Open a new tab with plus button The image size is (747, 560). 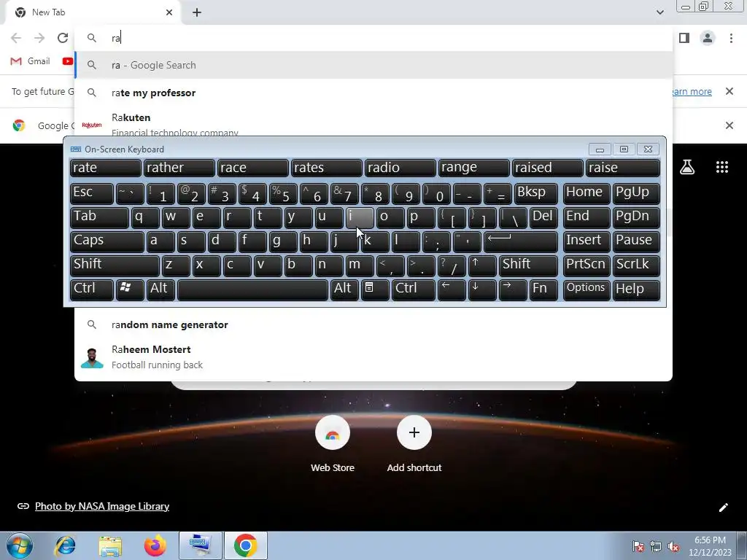[197, 12]
